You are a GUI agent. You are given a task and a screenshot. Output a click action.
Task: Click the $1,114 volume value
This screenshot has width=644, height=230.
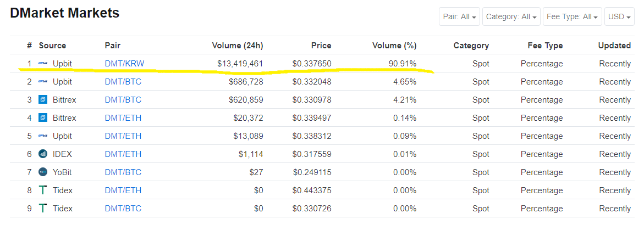(251, 154)
